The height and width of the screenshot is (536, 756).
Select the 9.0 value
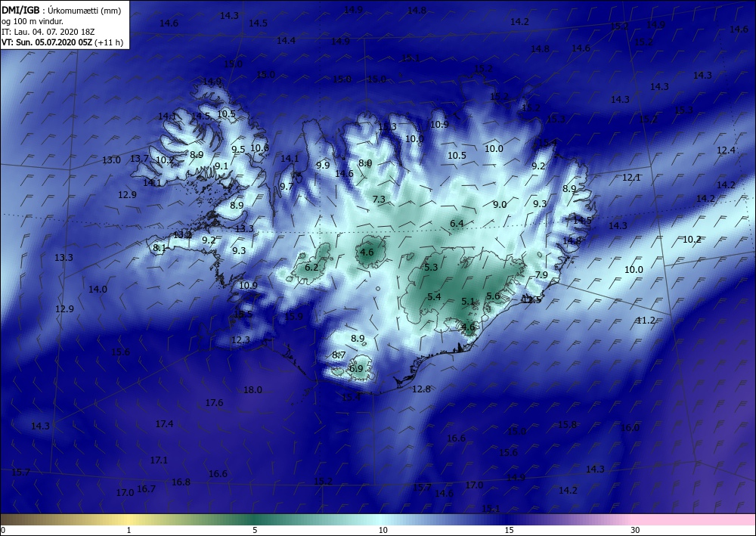[500, 205]
